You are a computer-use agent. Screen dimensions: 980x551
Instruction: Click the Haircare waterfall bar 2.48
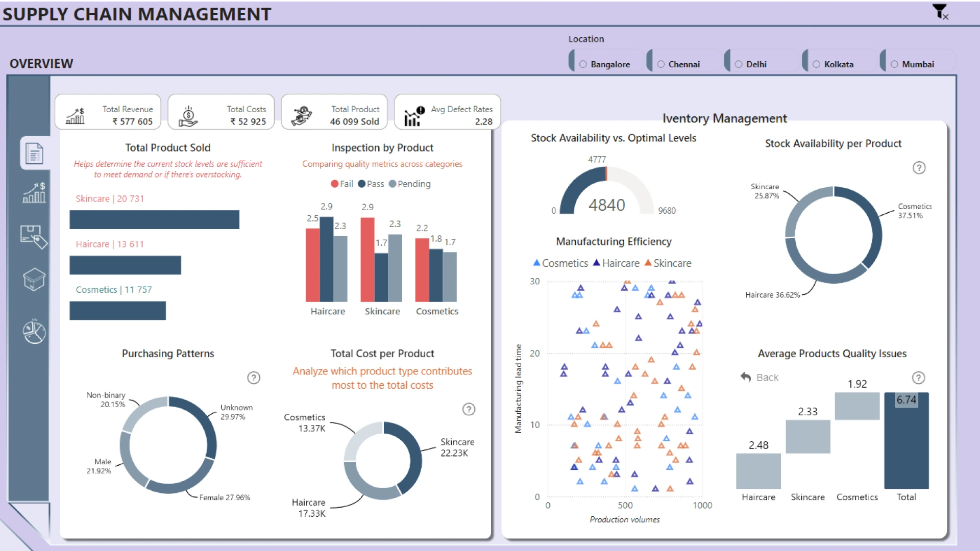tap(758, 471)
